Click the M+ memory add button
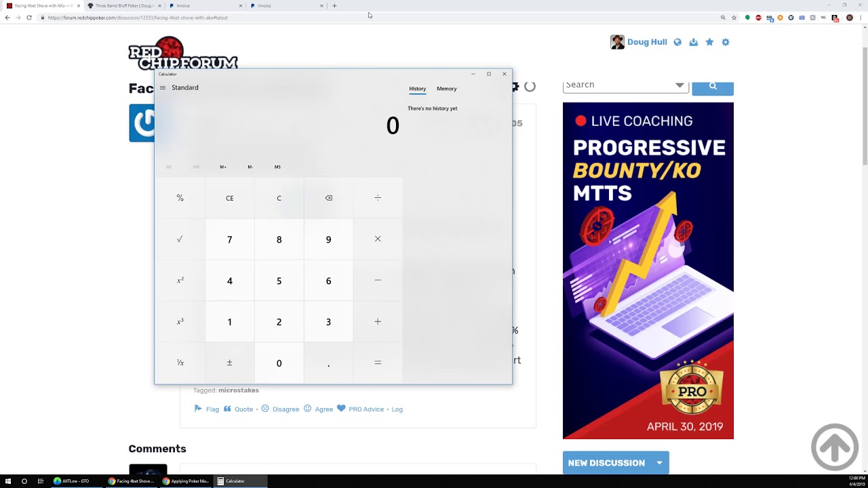This screenshot has height=488, width=868. point(223,167)
